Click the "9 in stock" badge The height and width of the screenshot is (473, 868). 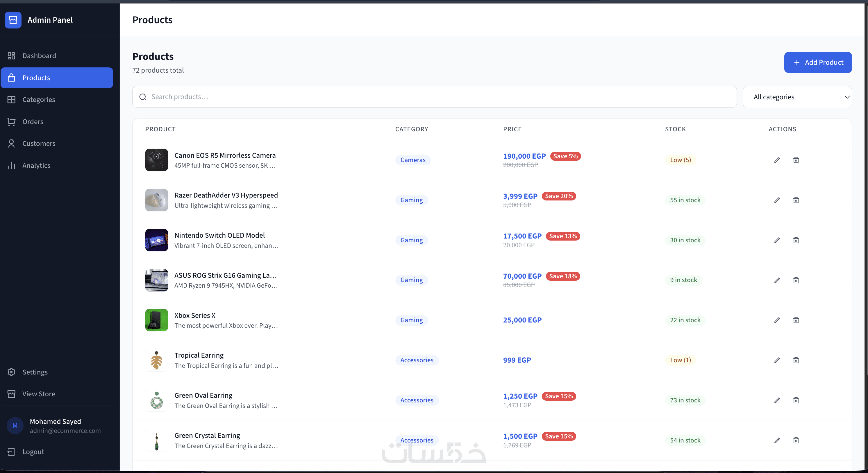(683, 280)
